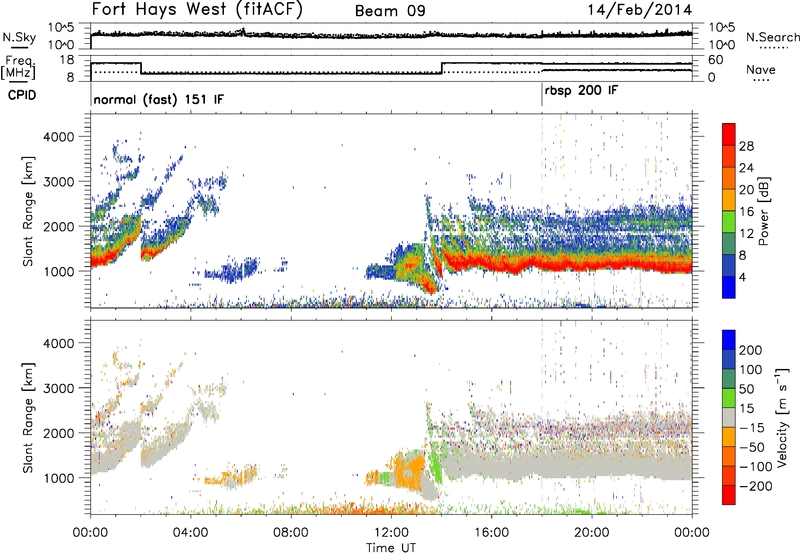Click the '50' tick on the Velocity colorbar
800x554 pixels.
[x=746, y=389]
